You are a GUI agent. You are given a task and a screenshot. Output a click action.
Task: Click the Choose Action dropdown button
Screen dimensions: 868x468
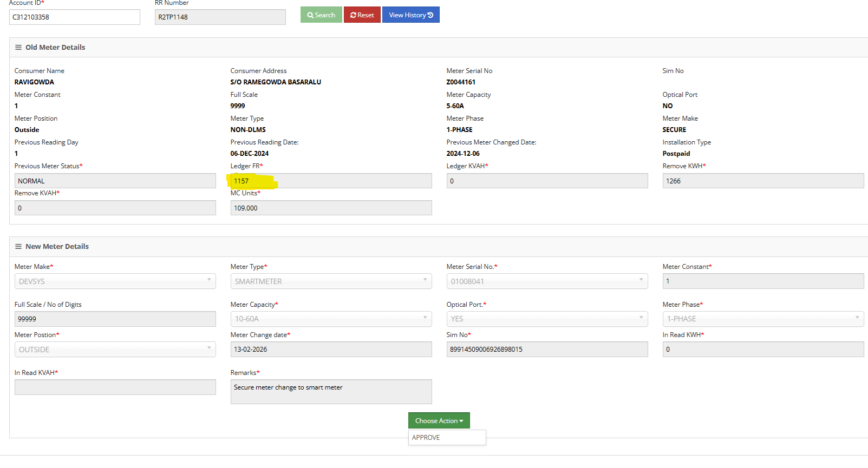pos(439,421)
